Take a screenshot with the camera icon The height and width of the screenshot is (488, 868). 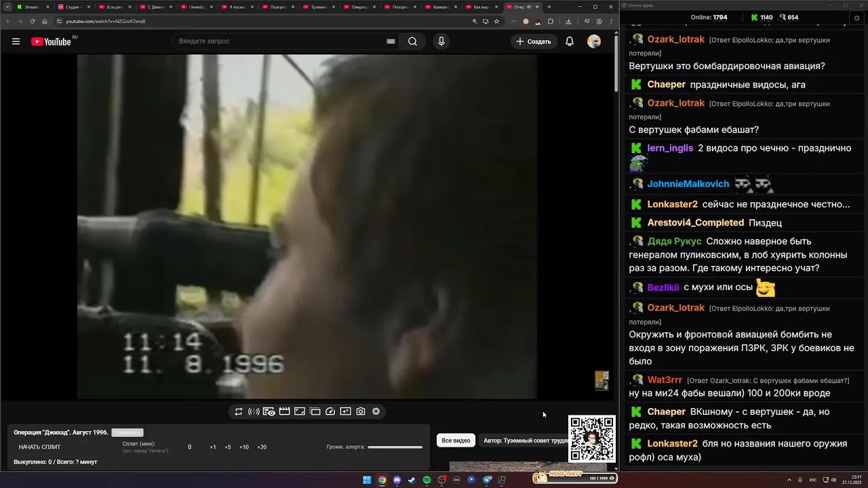click(361, 411)
